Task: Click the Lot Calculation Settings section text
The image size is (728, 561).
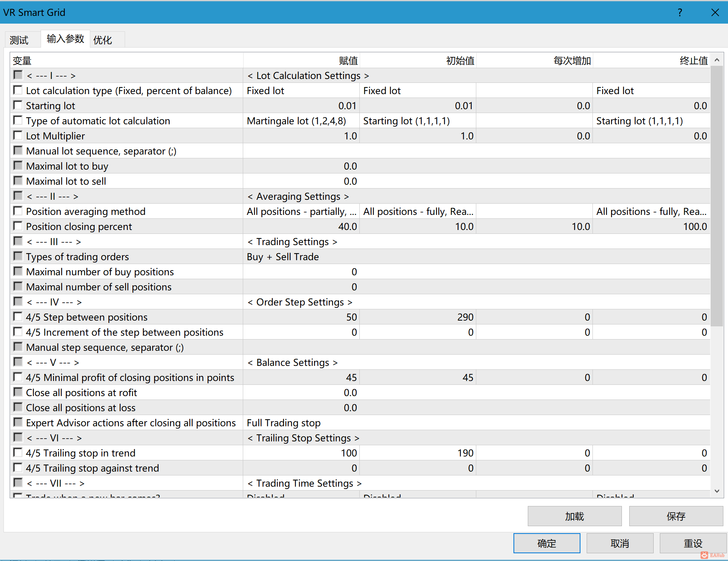Action: coord(308,75)
